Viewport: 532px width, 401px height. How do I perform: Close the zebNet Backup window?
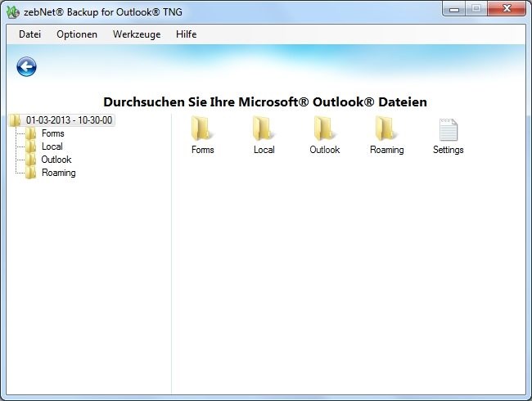tap(507, 9)
